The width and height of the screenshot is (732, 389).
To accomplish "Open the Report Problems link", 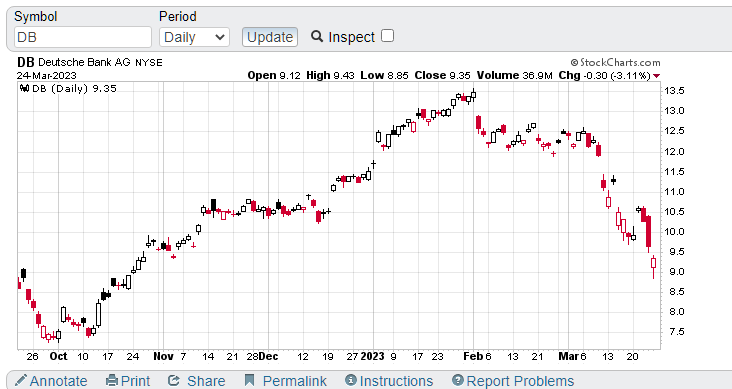I will 520,381.
